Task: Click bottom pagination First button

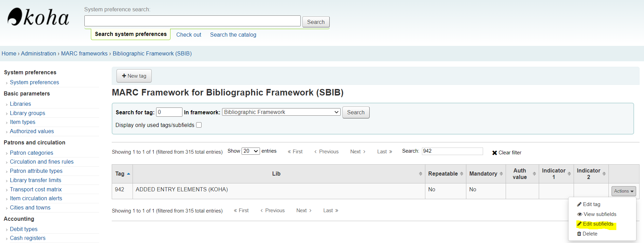Action: [241, 210]
